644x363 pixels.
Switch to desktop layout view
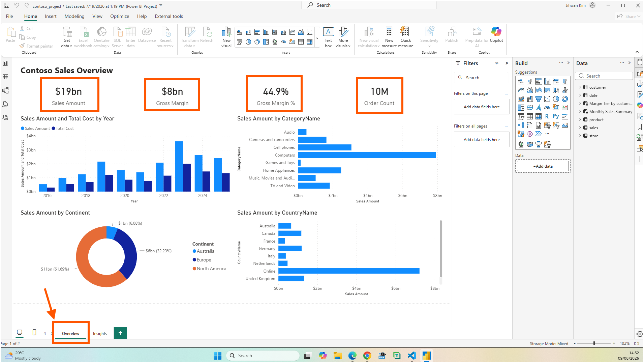click(20, 333)
